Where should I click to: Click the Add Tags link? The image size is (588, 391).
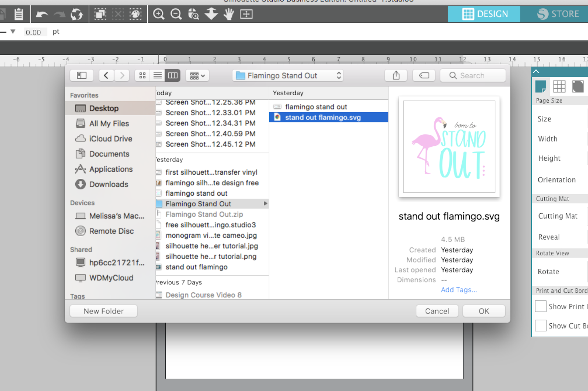pos(459,290)
